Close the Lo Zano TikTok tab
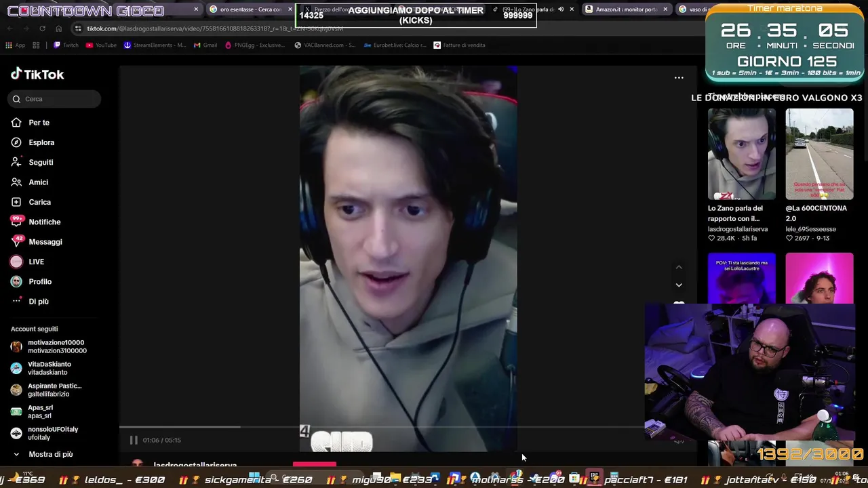 coord(571,9)
